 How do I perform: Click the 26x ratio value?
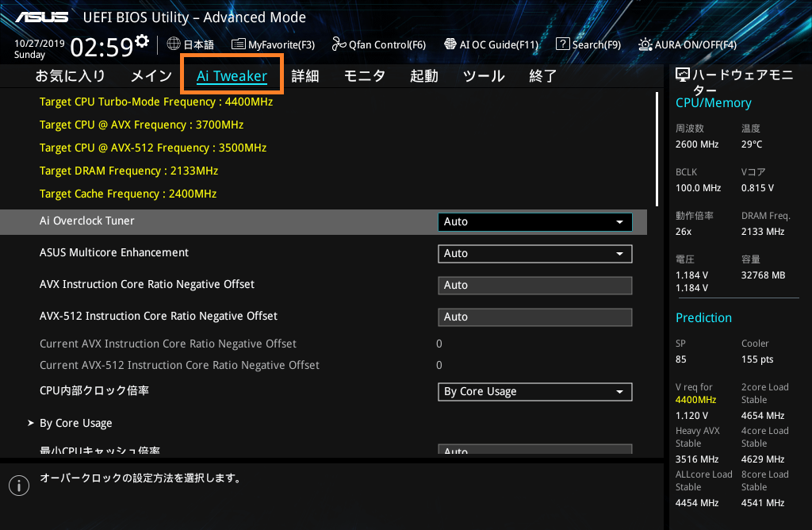pyautogui.click(x=683, y=232)
